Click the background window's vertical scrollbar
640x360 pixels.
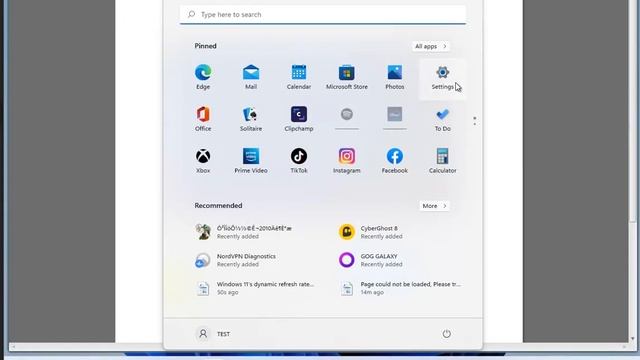point(633,171)
